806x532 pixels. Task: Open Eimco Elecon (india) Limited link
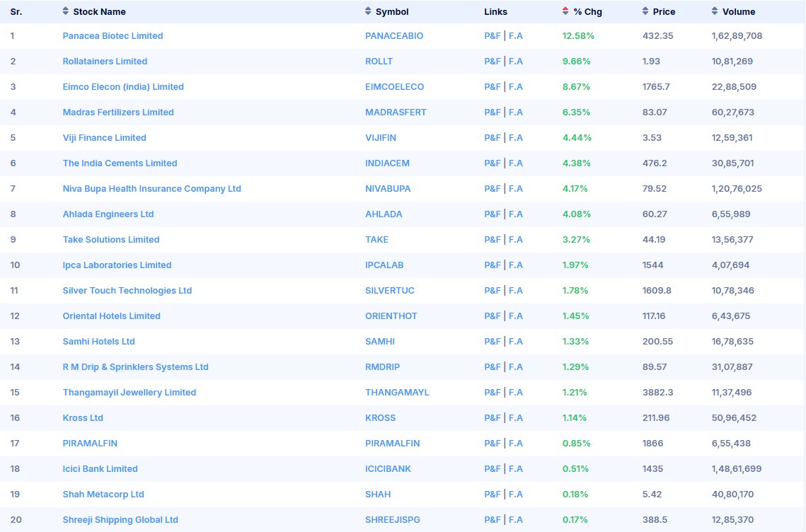pyautogui.click(x=123, y=87)
